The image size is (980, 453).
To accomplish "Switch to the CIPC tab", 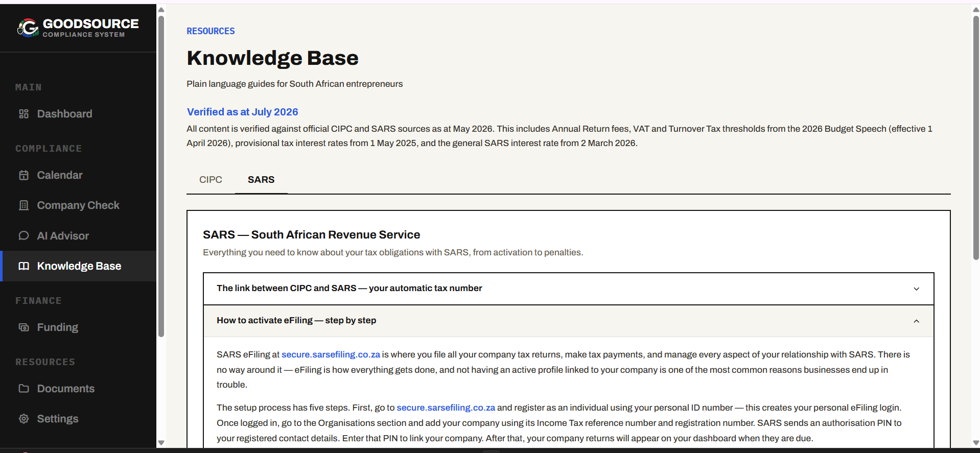I will [211, 180].
